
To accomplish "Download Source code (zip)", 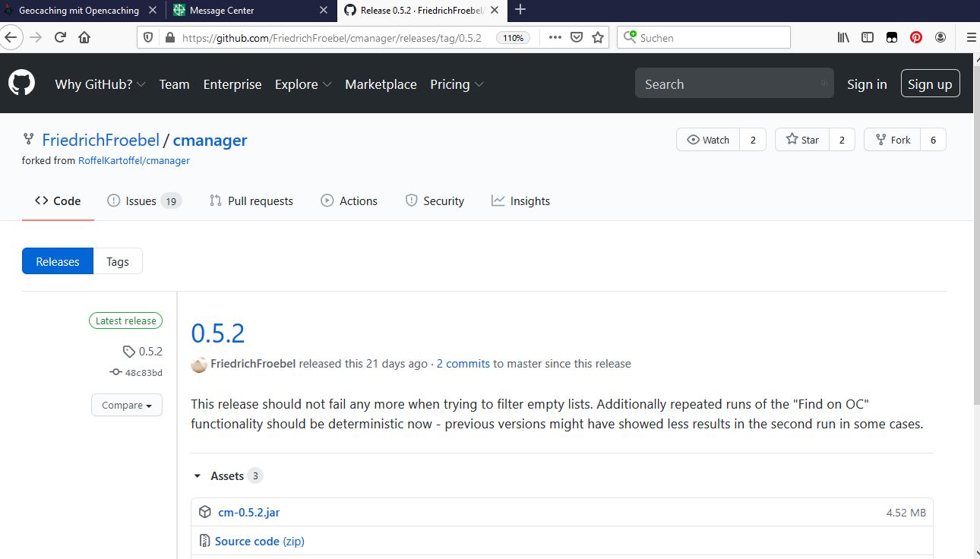I will pos(260,541).
